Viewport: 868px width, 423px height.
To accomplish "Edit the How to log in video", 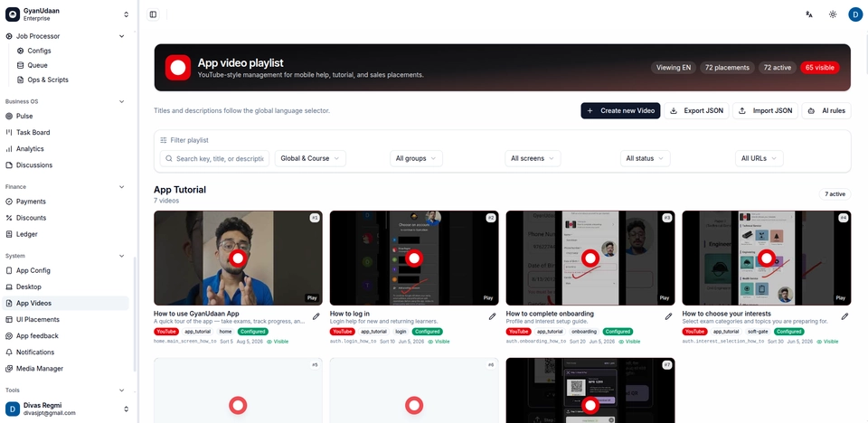I will click(x=492, y=316).
